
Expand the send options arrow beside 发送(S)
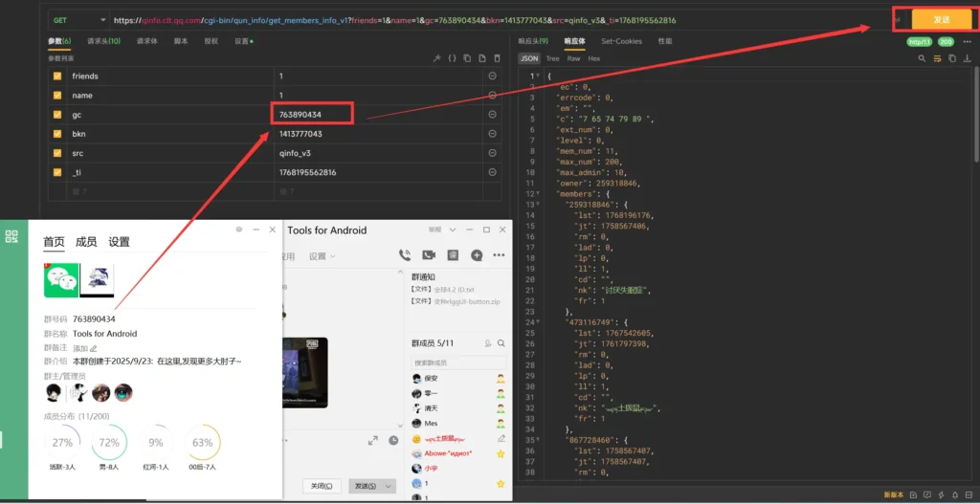coord(388,486)
